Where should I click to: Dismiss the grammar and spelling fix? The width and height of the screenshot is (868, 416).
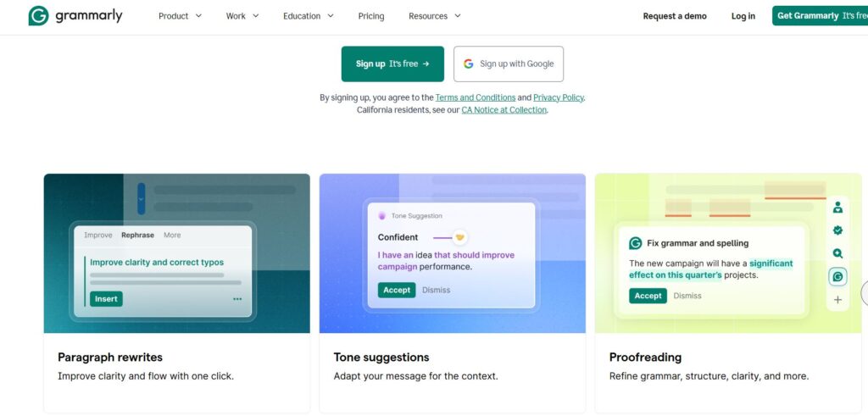pos(687,296)
